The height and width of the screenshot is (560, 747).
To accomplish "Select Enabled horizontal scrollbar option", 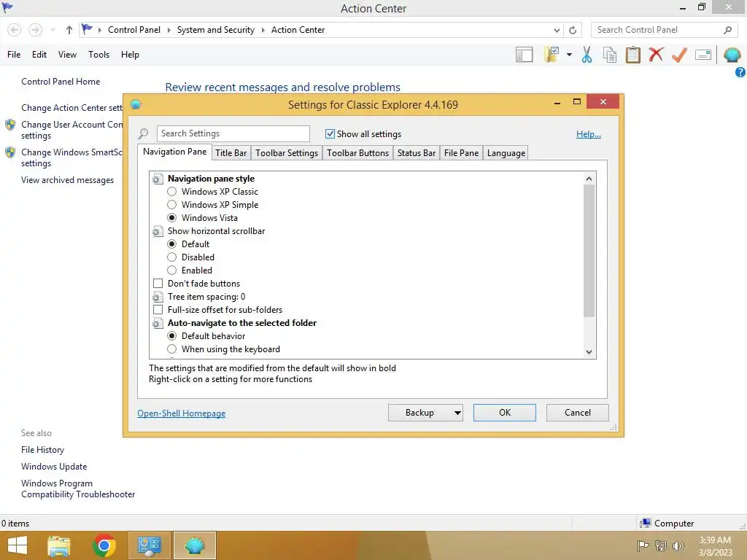I will pyautogui.click(x=172, y=271).
